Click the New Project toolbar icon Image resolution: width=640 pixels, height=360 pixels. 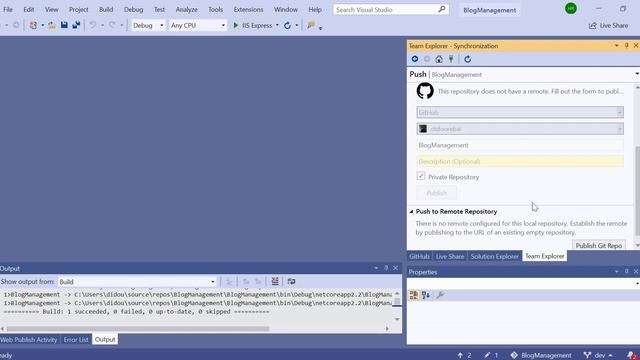(x=33, y=25)
